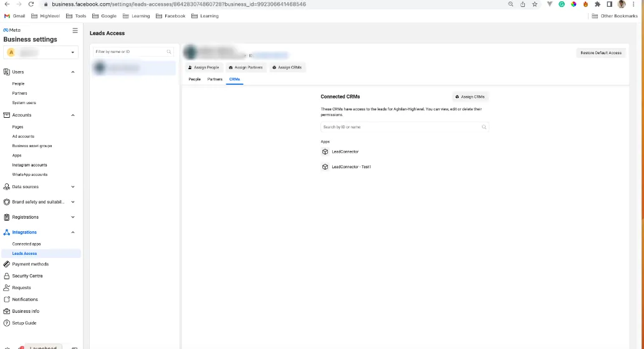Image resolution: width=644 pixels, height=349 pixels.
Task: Click the filter by name or ID field
Action: (133, 52)
